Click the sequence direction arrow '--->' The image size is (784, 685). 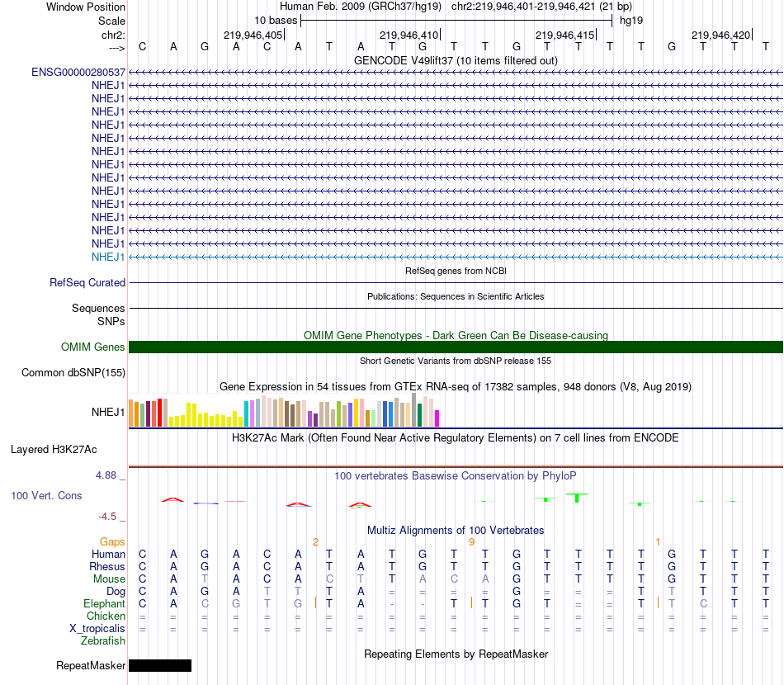[x=116, y=48]
